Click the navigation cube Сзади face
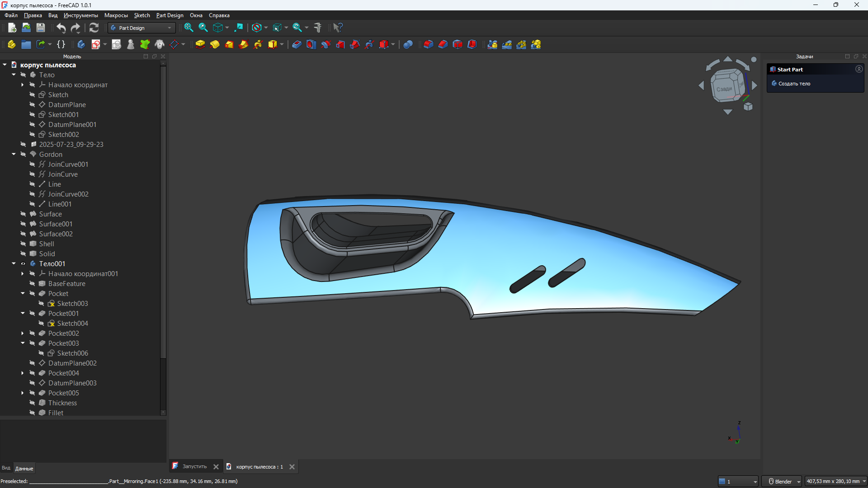The width and height of the screenshot is (868, 488). coord(724,89)
